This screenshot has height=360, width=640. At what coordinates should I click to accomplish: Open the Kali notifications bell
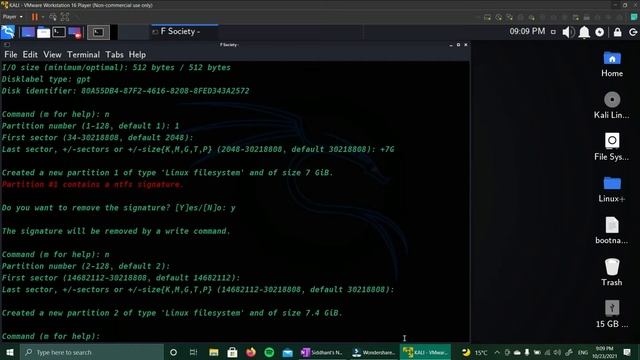(x=584, y=32)
